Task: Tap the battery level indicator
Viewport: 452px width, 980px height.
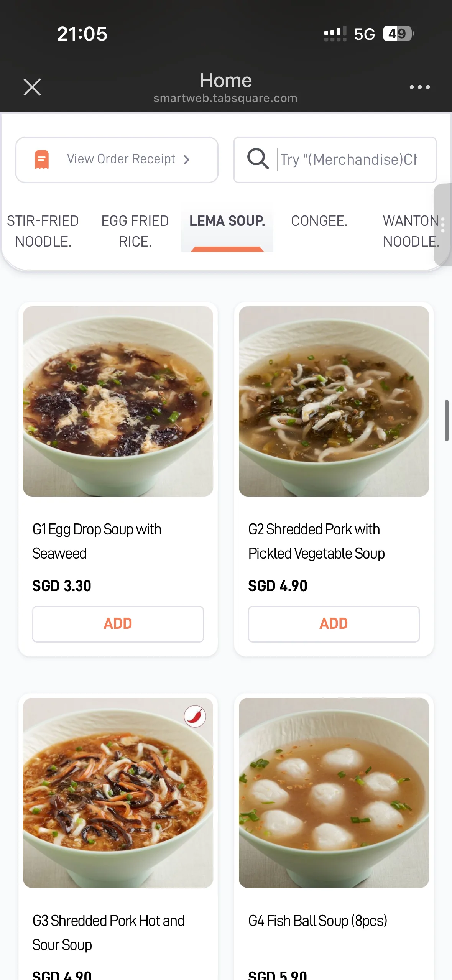Action: pyautogui.click(x=398, y=34)
